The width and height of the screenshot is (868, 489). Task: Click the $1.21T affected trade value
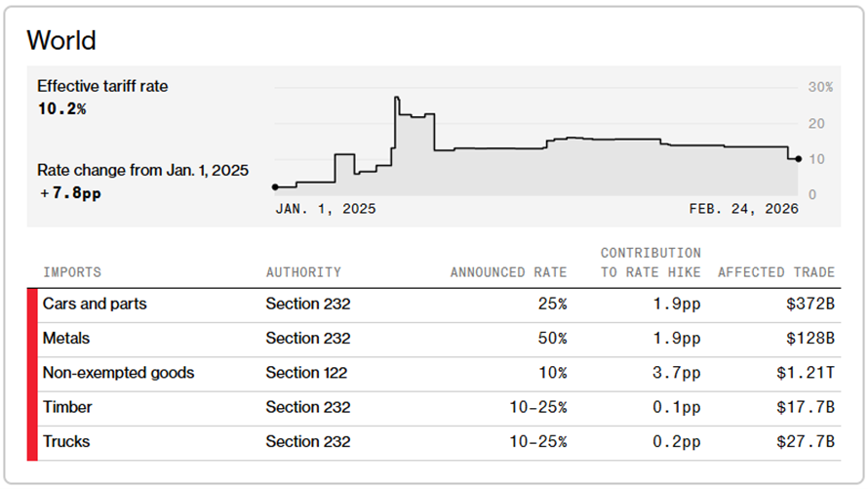pos(811,372)
